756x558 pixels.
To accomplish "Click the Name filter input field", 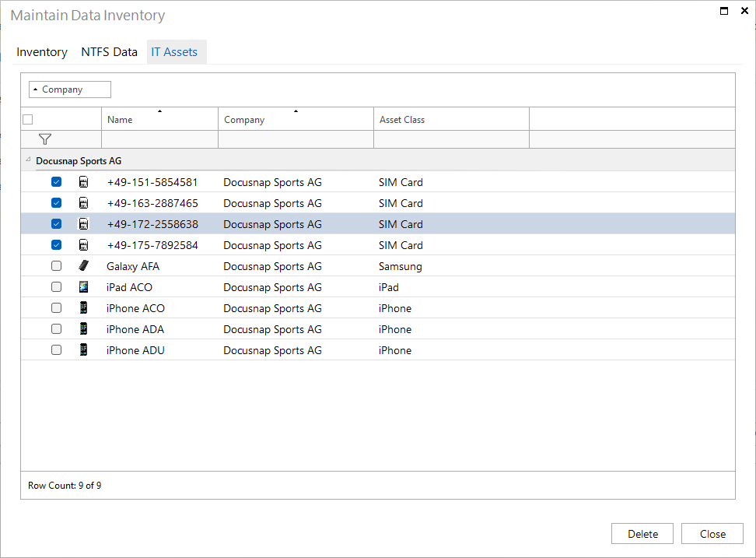I will pyautogui.click(x=159, y=139).
